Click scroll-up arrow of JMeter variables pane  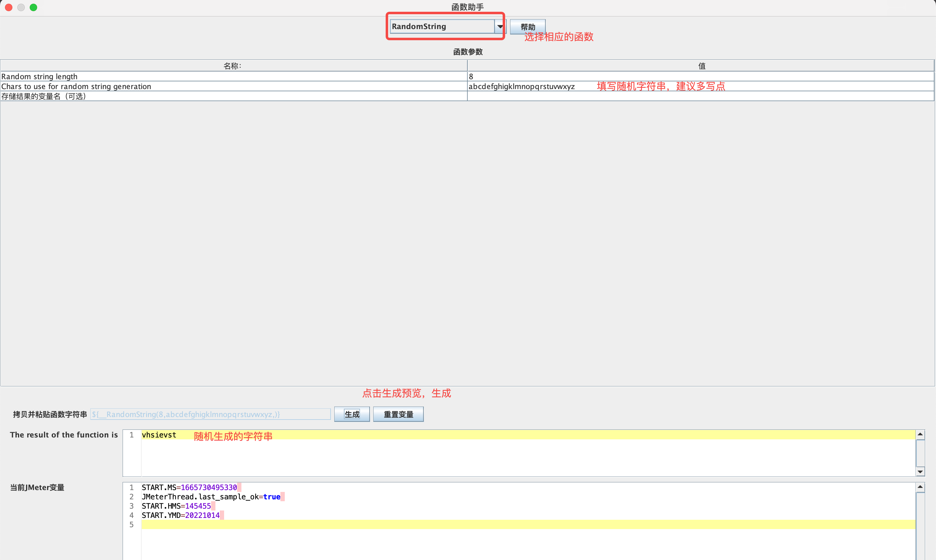[920, 487]
